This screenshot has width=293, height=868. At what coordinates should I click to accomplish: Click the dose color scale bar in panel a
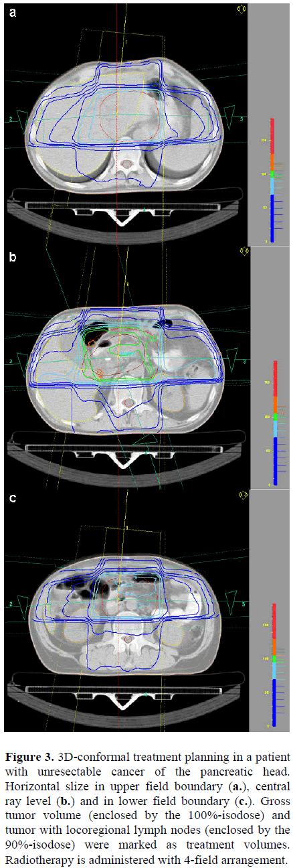coord(272,180)
